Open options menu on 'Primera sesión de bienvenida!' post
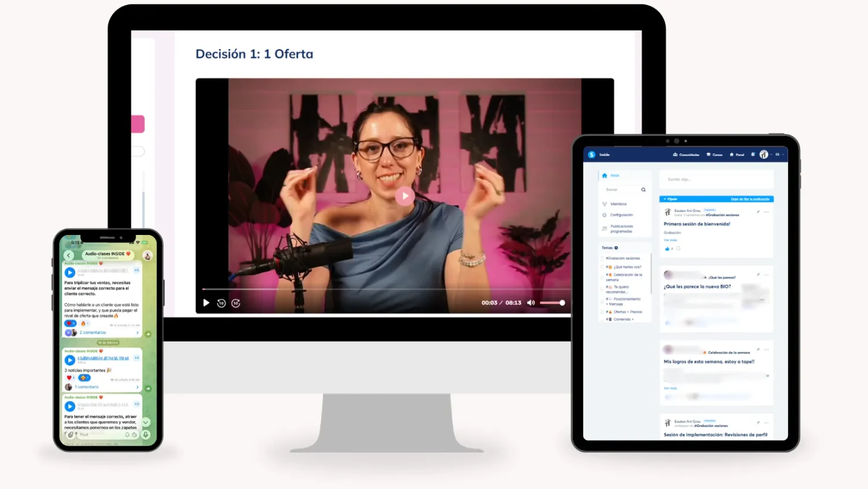Image resolution: width=868 pixels, height=489 pixels. (x=766, y=212)
